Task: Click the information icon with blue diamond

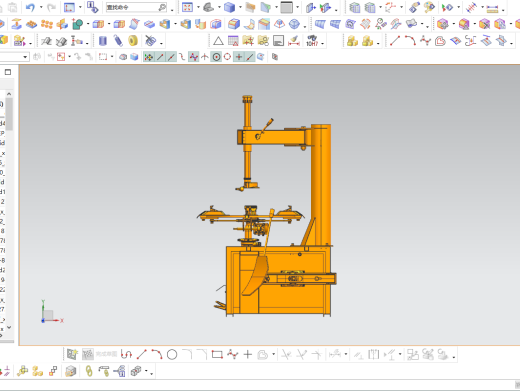Action: (x=92, y=7)
